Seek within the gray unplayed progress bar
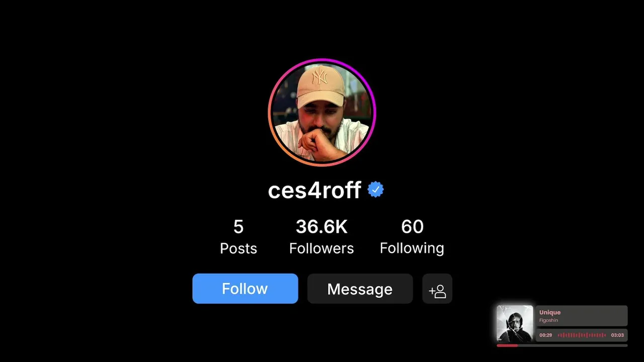Viewport: 644px width, 362px height. (x=573, y=345)
